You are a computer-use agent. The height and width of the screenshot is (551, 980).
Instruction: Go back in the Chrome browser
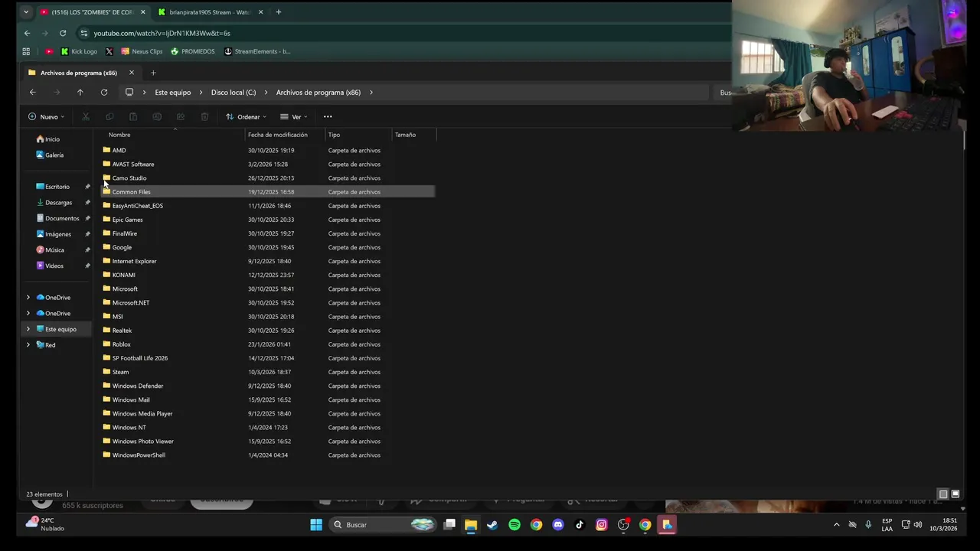point(27,33)
